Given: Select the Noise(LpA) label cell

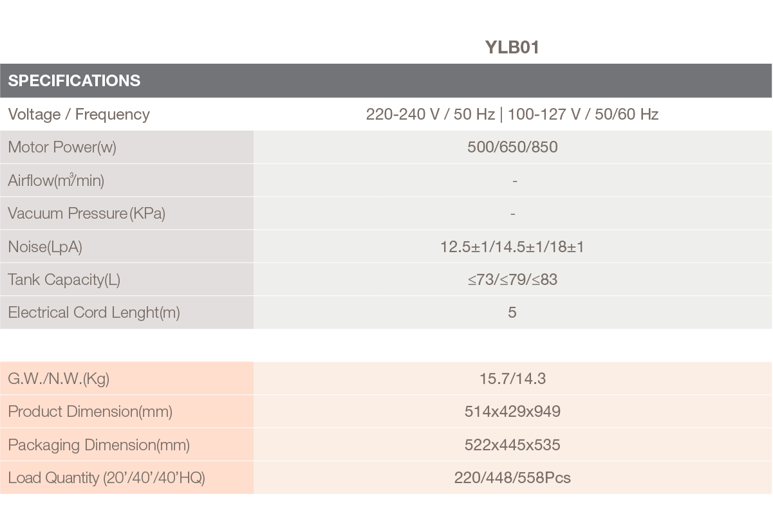Looking at the screenshot, I should click(x=127, y=246).
